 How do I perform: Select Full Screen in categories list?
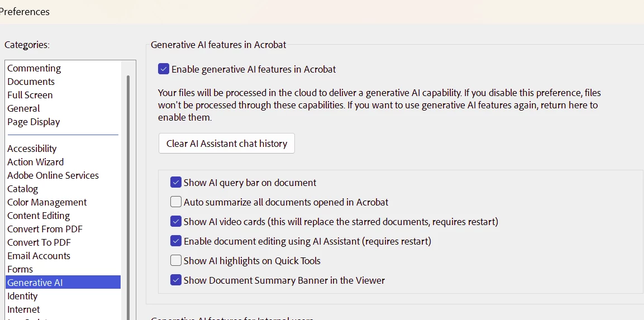pos(30,95)
